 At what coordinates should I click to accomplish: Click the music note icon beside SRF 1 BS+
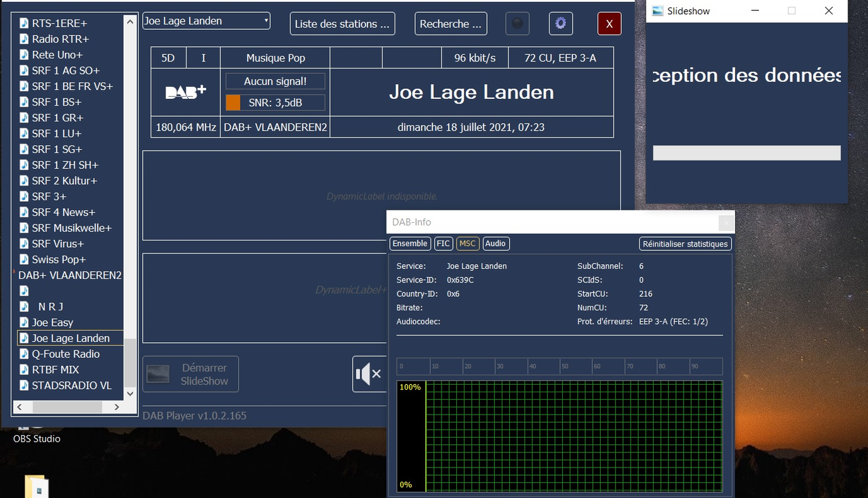coord(24,102)
